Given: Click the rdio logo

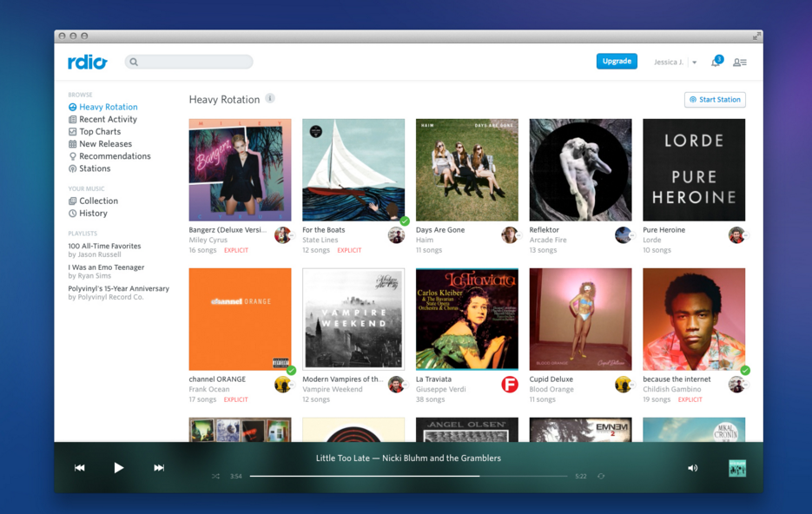Looking at the screenshot, I should tap(88, 62).
